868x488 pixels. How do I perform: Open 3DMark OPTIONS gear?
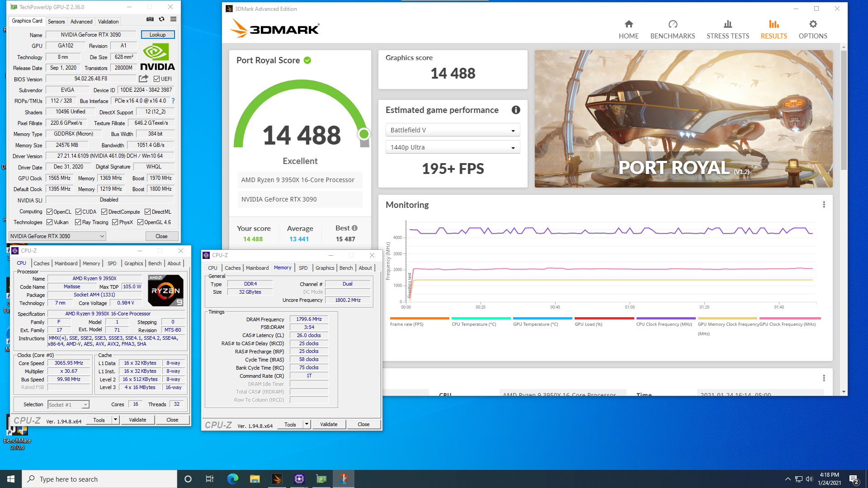[x=812, y=29]
